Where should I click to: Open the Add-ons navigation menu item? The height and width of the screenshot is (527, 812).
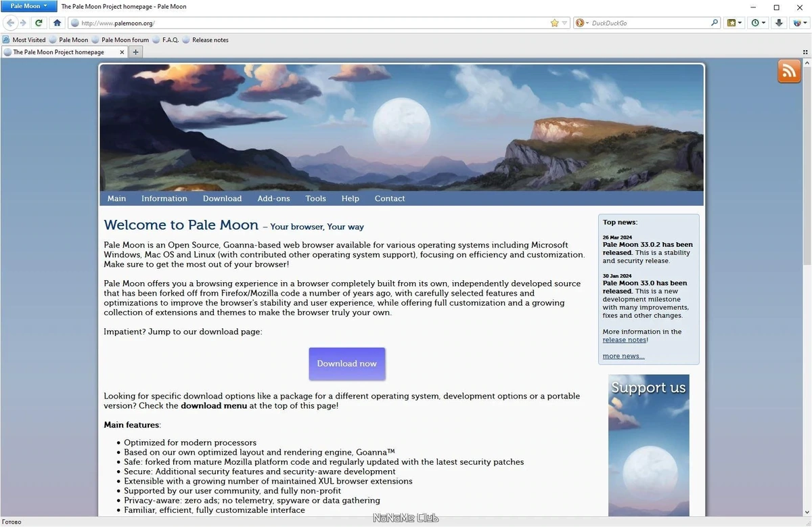click(x=273, y=198)
